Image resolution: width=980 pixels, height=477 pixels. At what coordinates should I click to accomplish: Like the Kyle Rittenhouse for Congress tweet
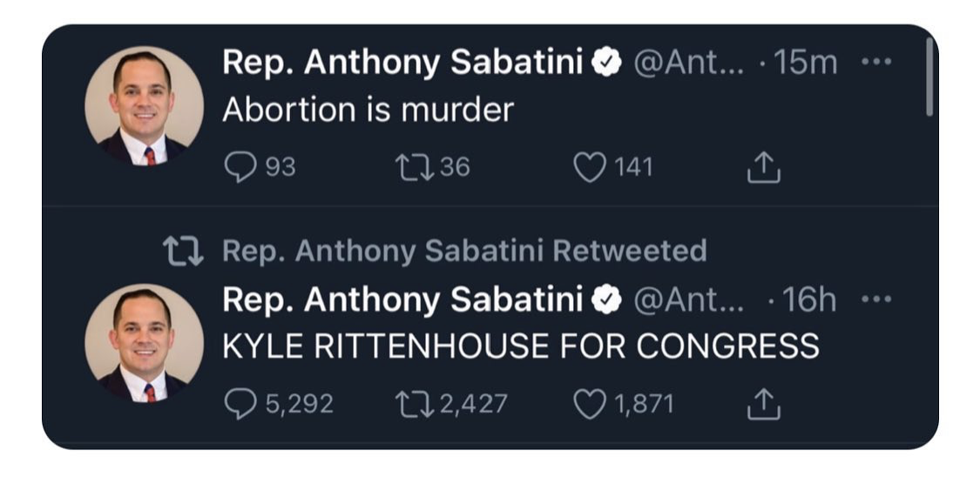[590, 404]
